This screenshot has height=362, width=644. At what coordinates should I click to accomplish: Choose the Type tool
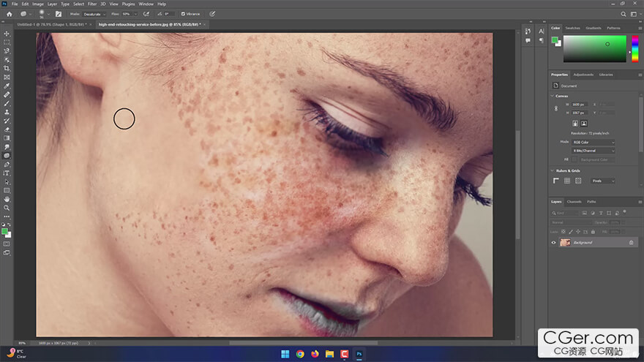7,173
